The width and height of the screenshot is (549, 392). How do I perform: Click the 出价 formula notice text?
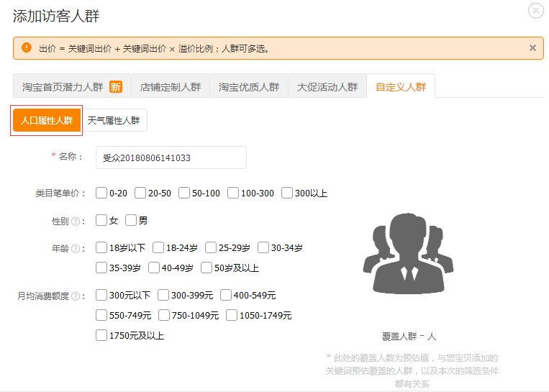click(154, 49)
